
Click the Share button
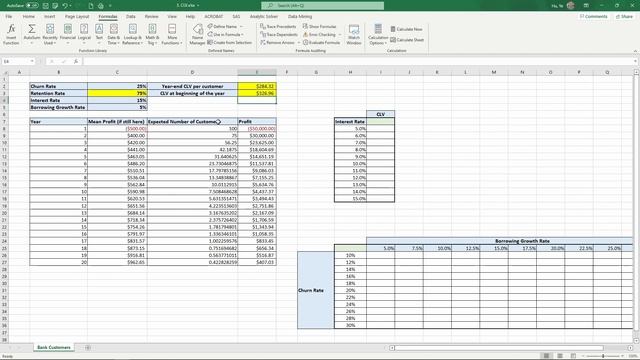click(x=624, y=16)
